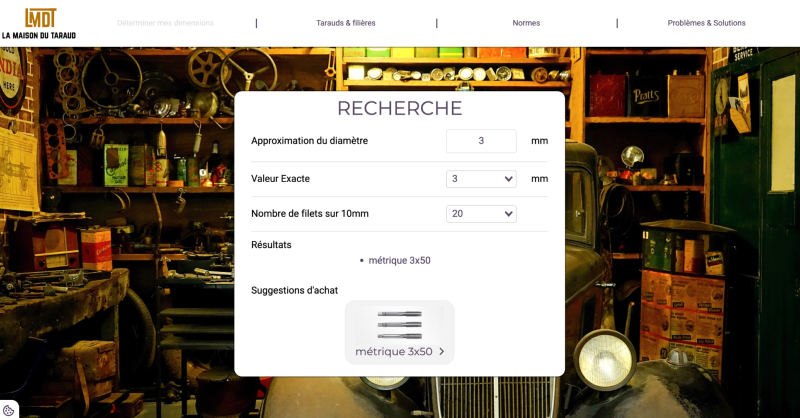Screen dimensions: 800x418
Task: Expand the "Valeur Exacte" dropdown
Action: 481,179
